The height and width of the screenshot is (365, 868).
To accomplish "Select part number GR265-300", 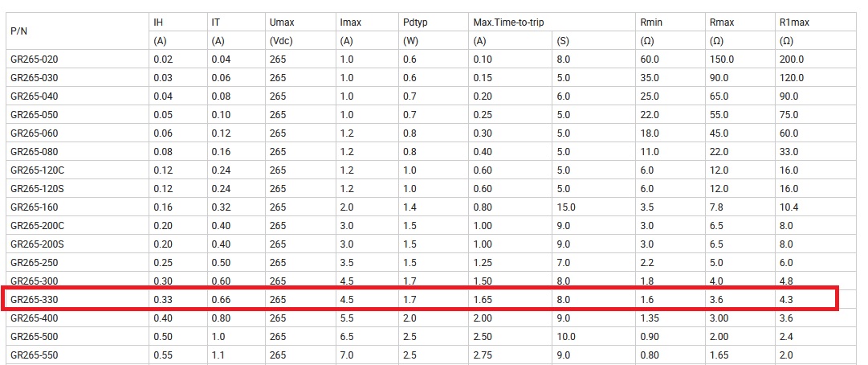I will pyautogui.click(x=35, y=281).
